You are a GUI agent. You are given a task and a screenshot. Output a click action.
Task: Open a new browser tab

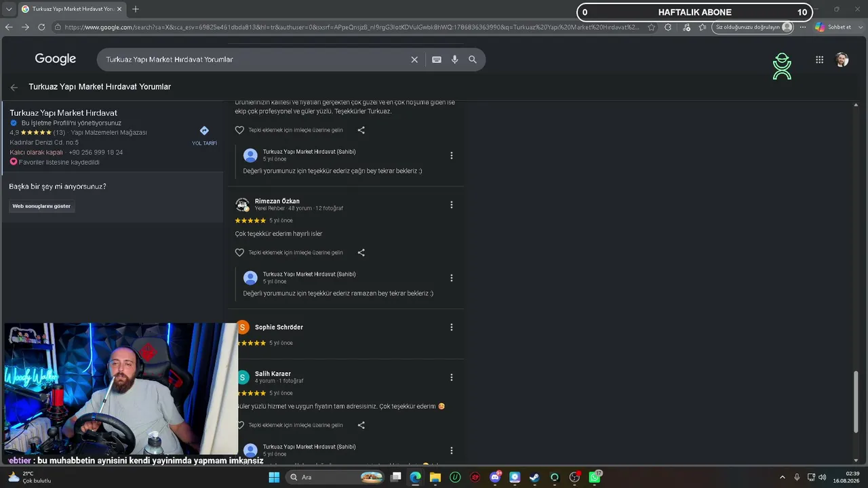136,9
